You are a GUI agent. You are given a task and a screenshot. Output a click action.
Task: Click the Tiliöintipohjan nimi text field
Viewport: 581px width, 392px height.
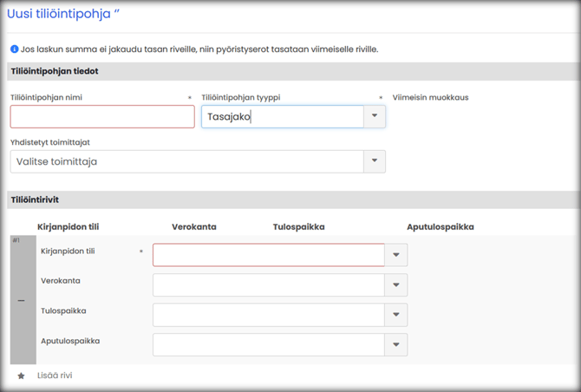coord(102,117)
